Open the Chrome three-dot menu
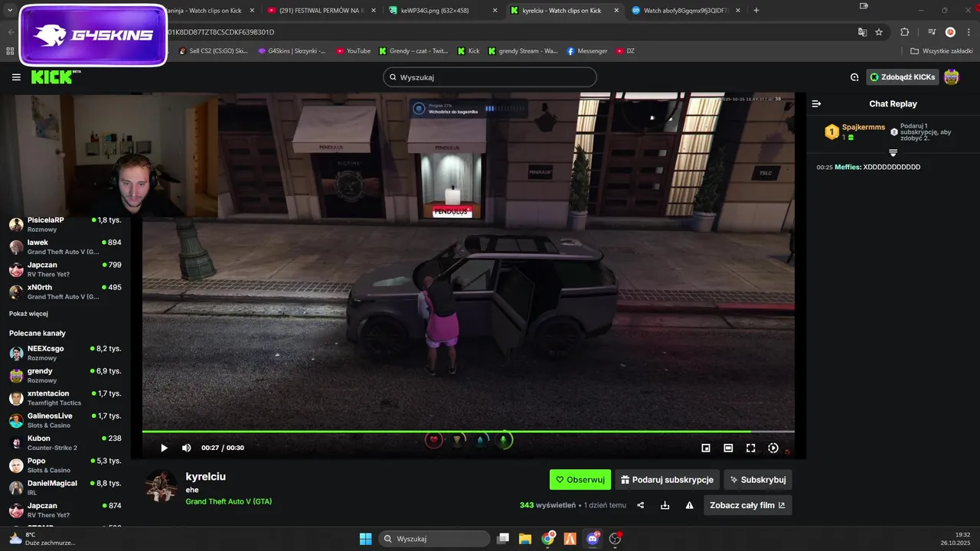The image size is (980, 551). click(969, 32)
